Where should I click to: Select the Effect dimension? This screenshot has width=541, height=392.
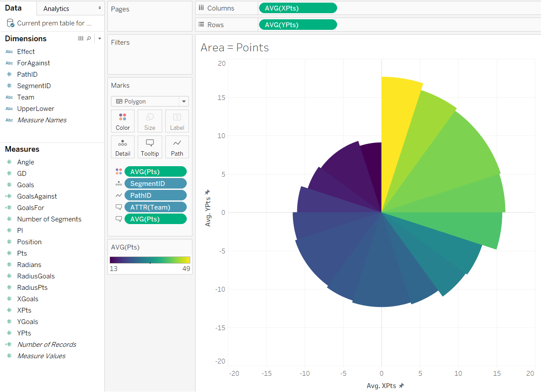[26, 51]
